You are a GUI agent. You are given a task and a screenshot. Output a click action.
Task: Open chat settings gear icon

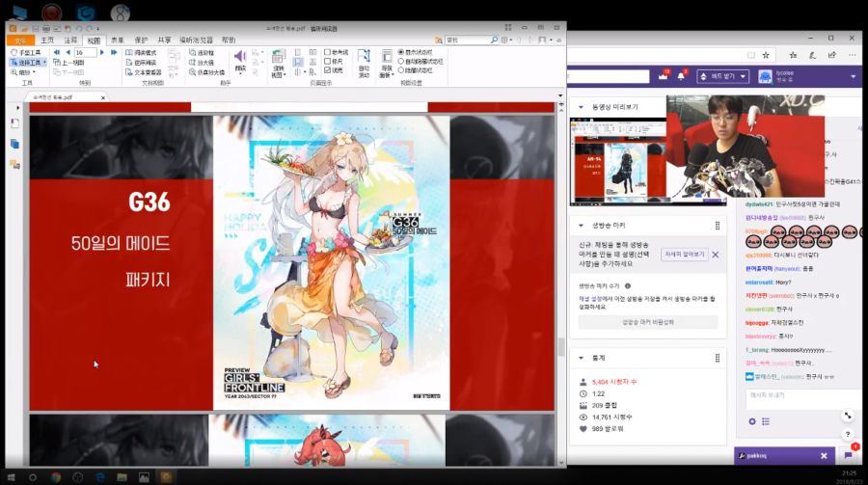coord(751,421)
